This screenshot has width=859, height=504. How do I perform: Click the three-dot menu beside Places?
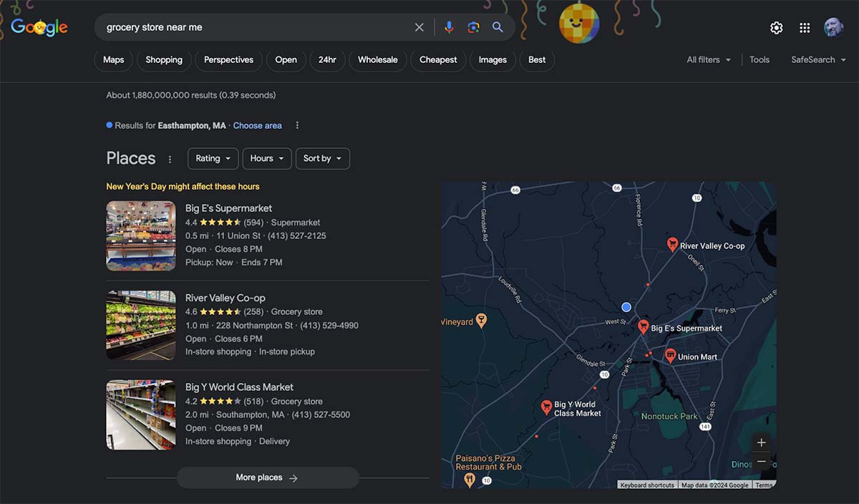click(170, 159)
